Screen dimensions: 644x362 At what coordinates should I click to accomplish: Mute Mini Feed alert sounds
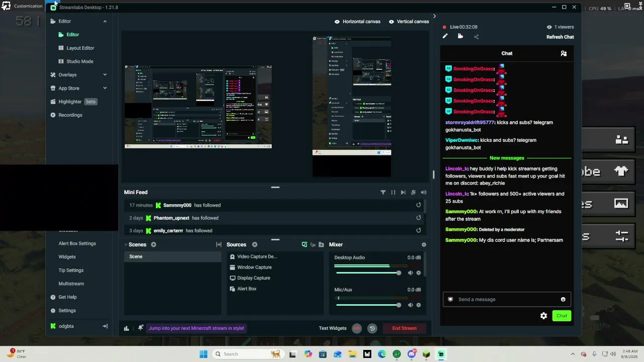point(424,193)
